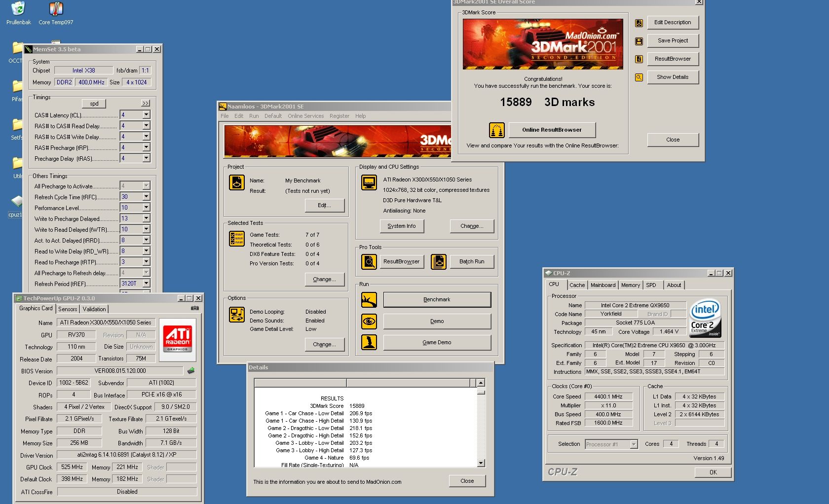
Task: Click the GPU-Z BIOS save chip icon
Action: pyautogui.click(x=191, y=370)
